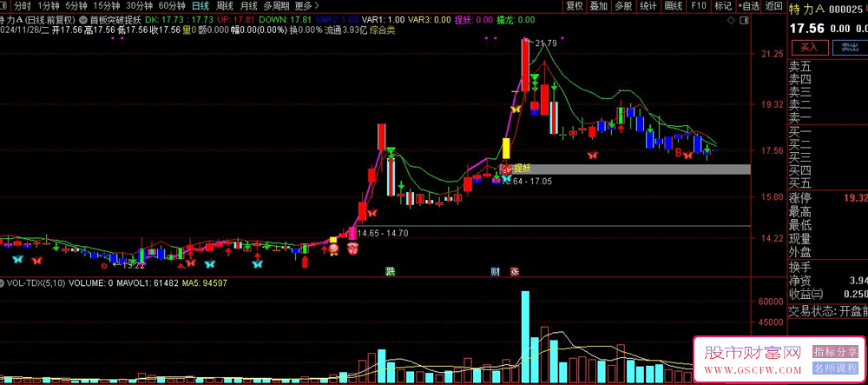
Task: Switch to 周线 weekly chart
Action: tap(225, 6)
